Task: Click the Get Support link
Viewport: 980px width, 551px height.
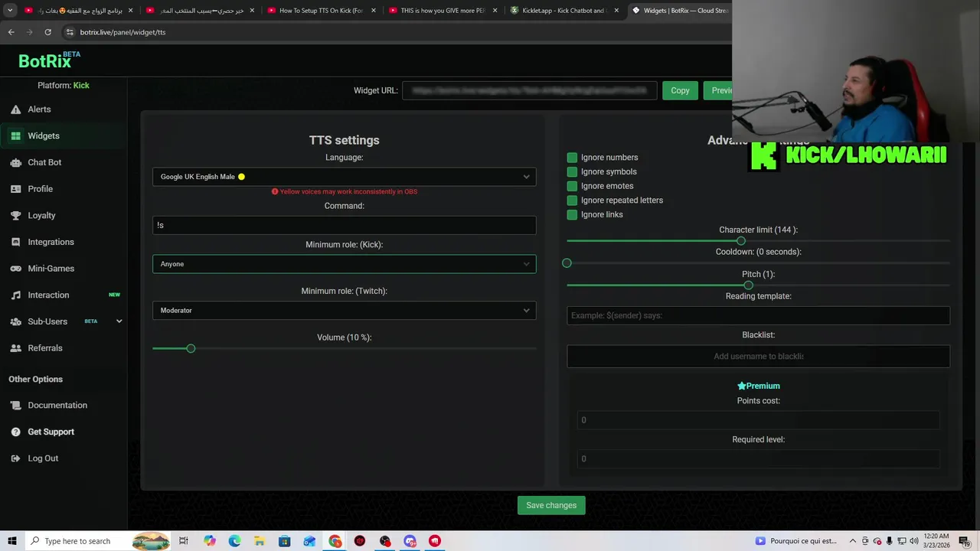Action: (x=51, y=432)
